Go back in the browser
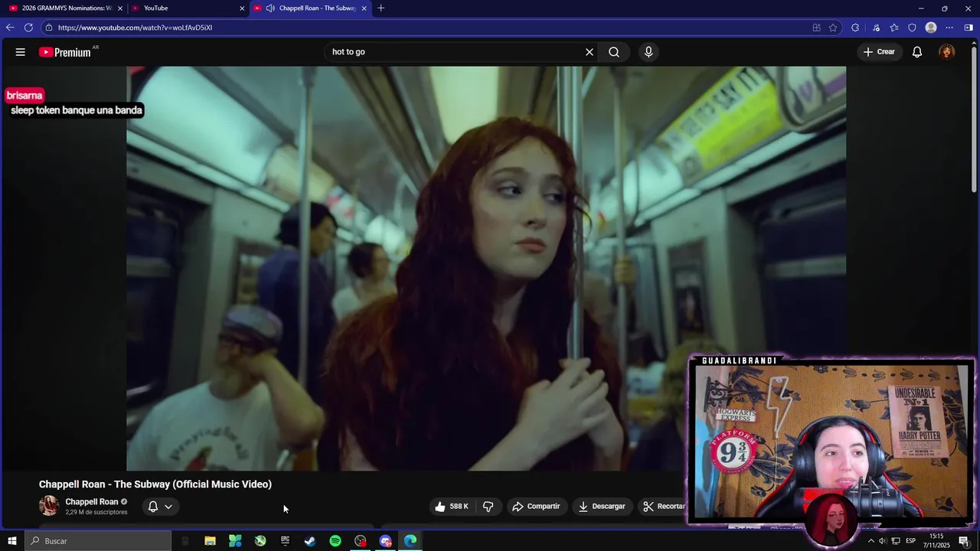This screenshot has height=551, width=980. coord(10,28)
